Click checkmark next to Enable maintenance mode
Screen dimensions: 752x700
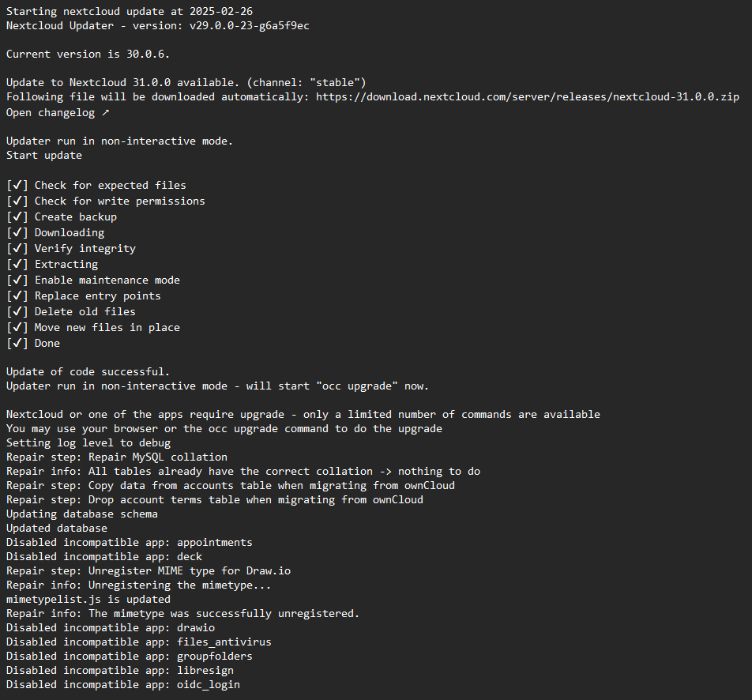[17, 280]
